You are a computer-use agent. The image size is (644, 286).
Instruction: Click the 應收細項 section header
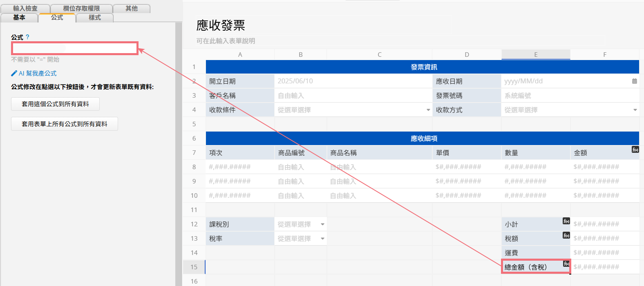tap(423, 139)
